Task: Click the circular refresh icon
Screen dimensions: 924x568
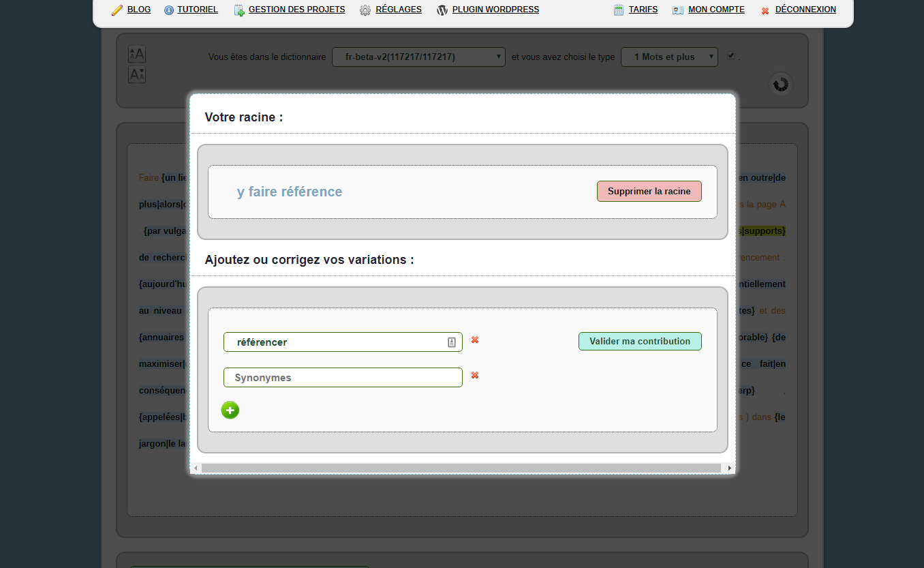Action: click(781, 85)
